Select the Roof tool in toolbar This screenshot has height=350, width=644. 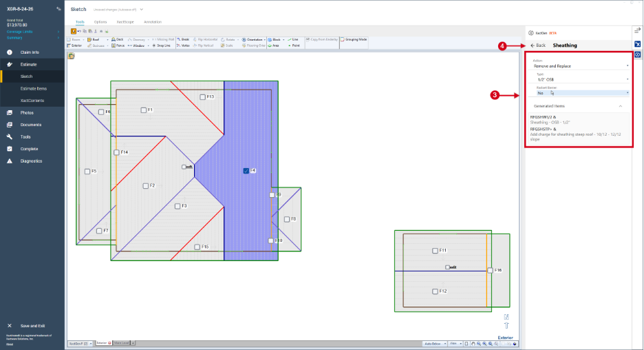click(x=94, y=39)
